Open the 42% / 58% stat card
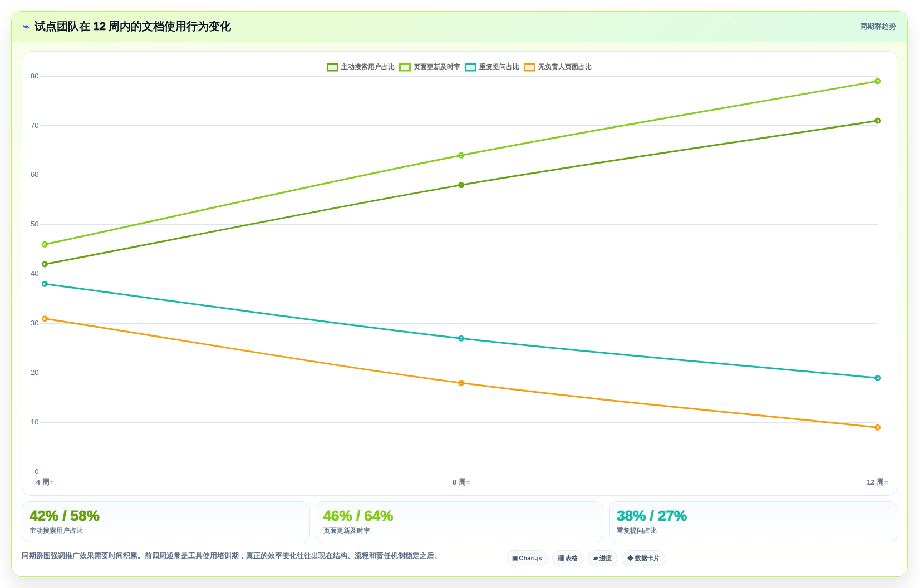 pos(166,522)
